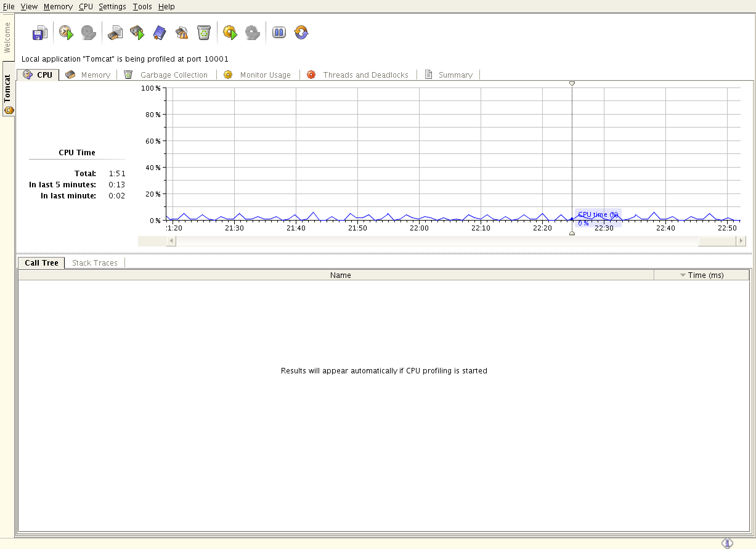Click the Total CPU time value 1:51
The width and height of the screenshot is (756, 549).
point(117,174)
